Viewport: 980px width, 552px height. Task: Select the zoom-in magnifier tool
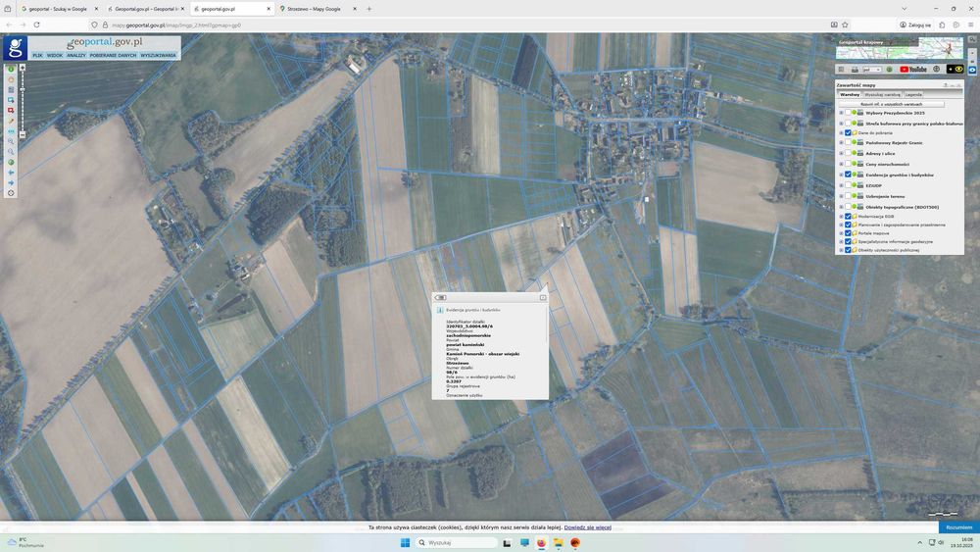click(x=11, y=141)
